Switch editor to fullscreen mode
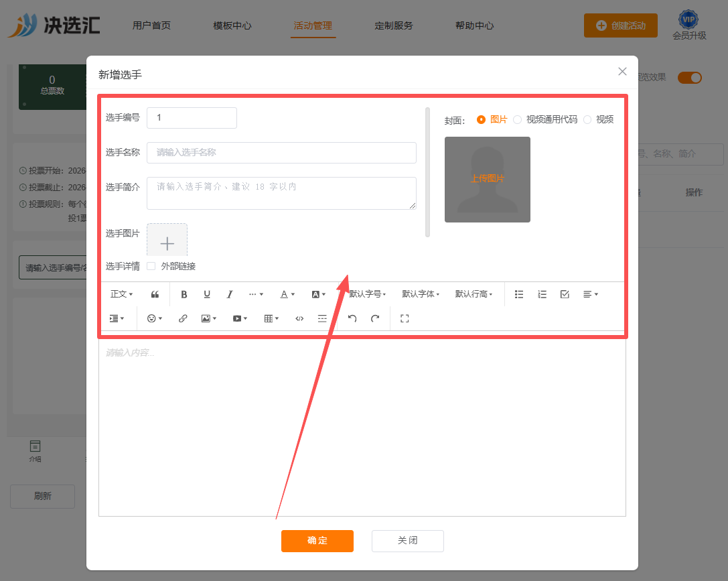 (x=405, y=318)
